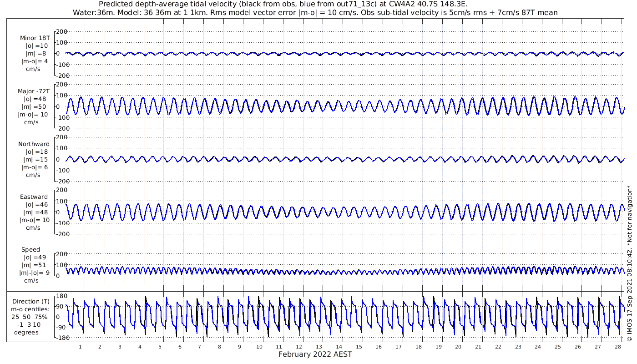Click day tick label '14' on time axis

click(x=339, y=347)
